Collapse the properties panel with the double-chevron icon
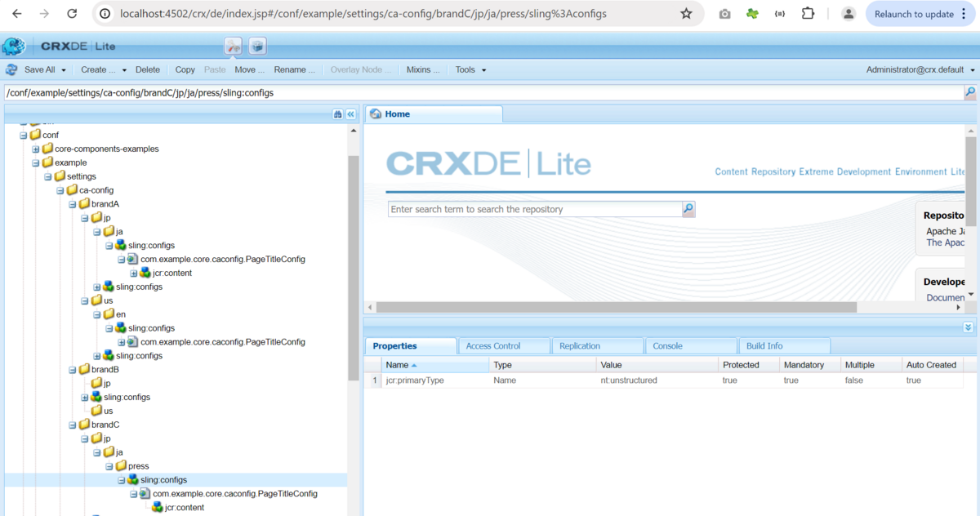The image size is (980, 516). tap(969, 327)
